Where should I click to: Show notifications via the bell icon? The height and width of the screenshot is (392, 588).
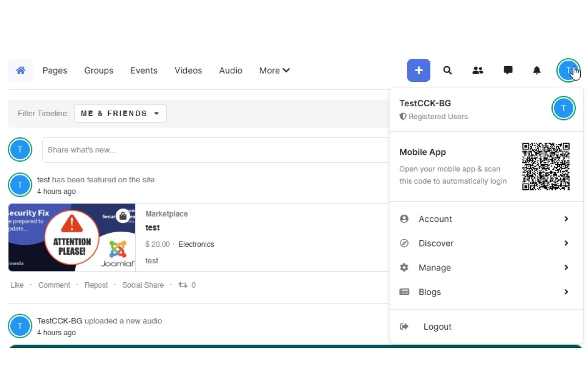[x=537, y=71]
